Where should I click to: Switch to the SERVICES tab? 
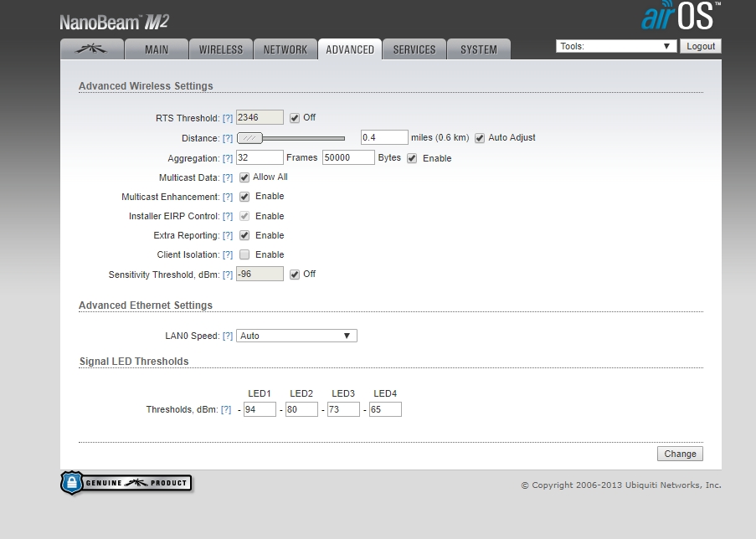(x=414, y=49)
